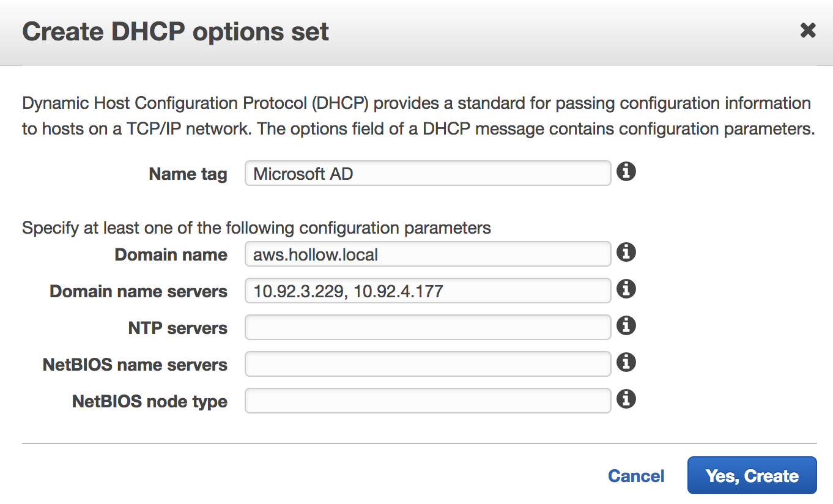Click the NetBIOS node type label
The width and height of the screenshot is (833, 504).
(150, 401)
